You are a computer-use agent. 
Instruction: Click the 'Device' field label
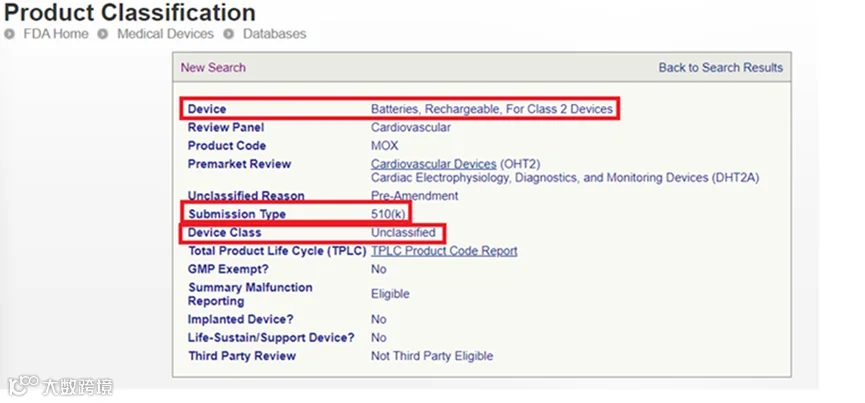tap(207, 109)
